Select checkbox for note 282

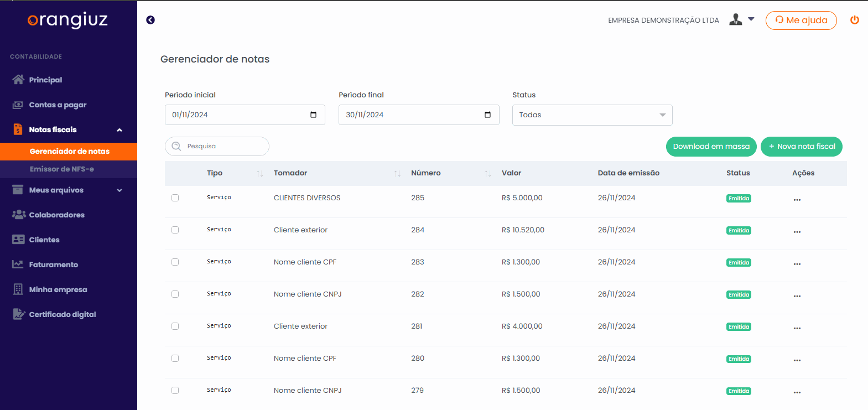point(175,294)
